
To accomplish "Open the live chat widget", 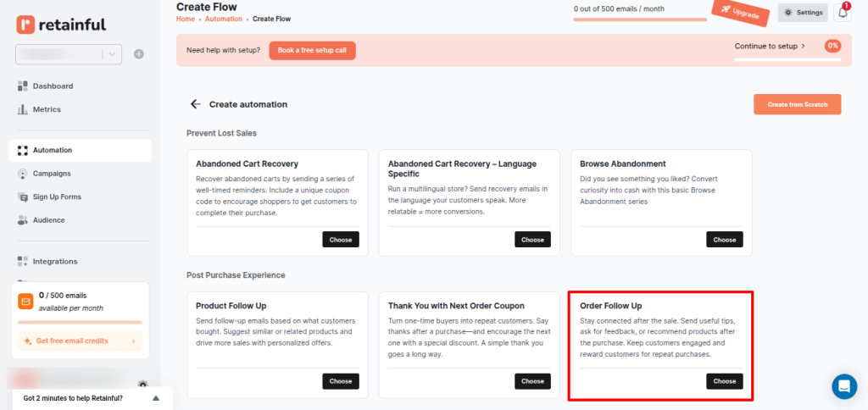I will [844, 386].
